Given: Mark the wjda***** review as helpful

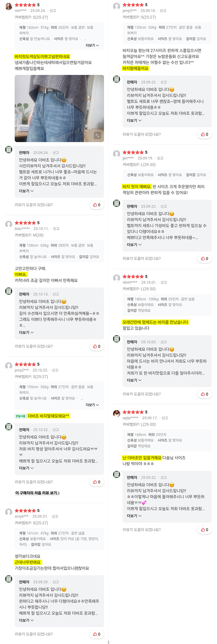Looking at the screenshot, I should 204,530.
